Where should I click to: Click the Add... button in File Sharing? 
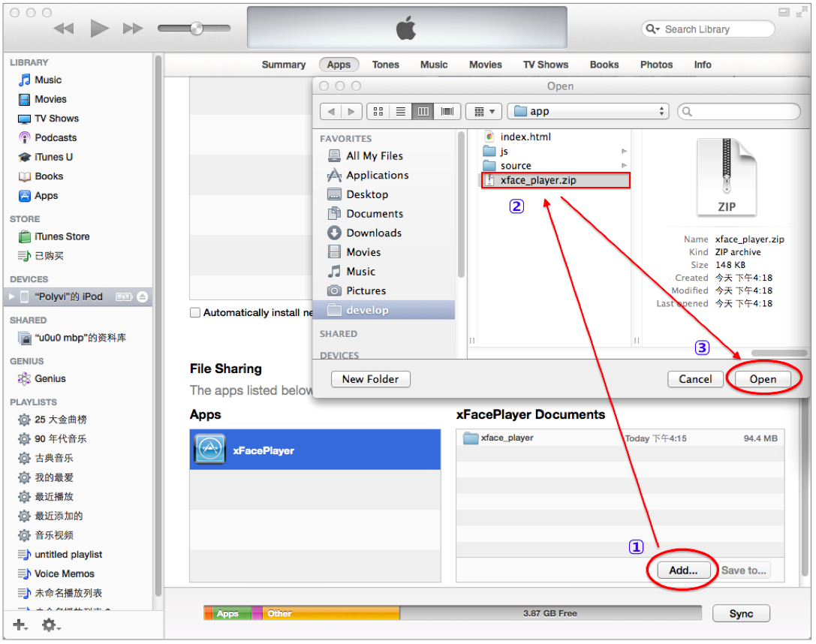pos(683,570)
